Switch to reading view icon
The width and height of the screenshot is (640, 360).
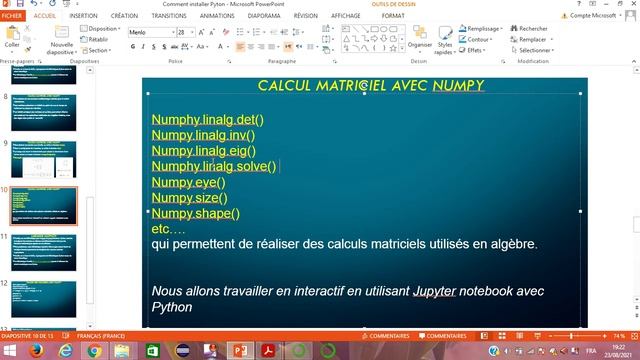coord(520,336)
